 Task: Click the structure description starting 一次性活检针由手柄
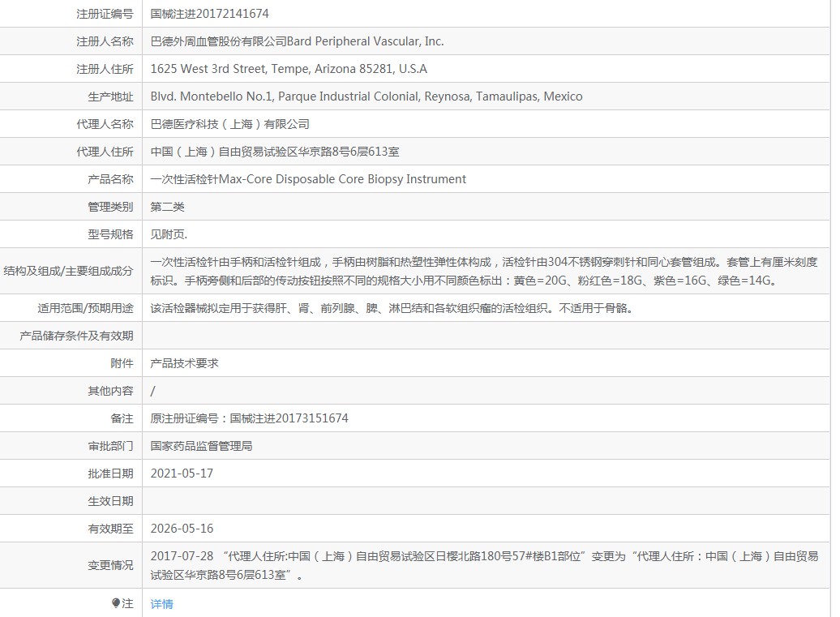pos(484,271)
